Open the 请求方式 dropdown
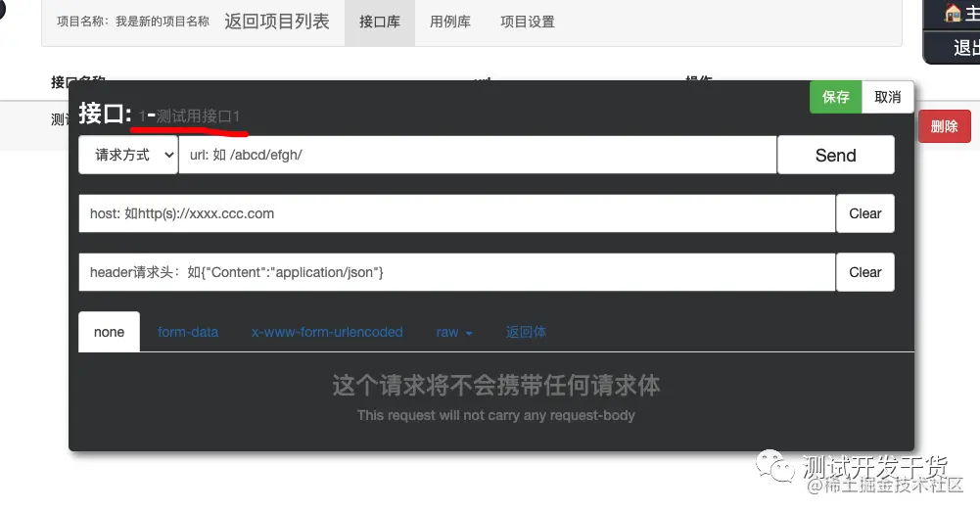980x511 pixels. pyautogui.click(x=129, y=155)
